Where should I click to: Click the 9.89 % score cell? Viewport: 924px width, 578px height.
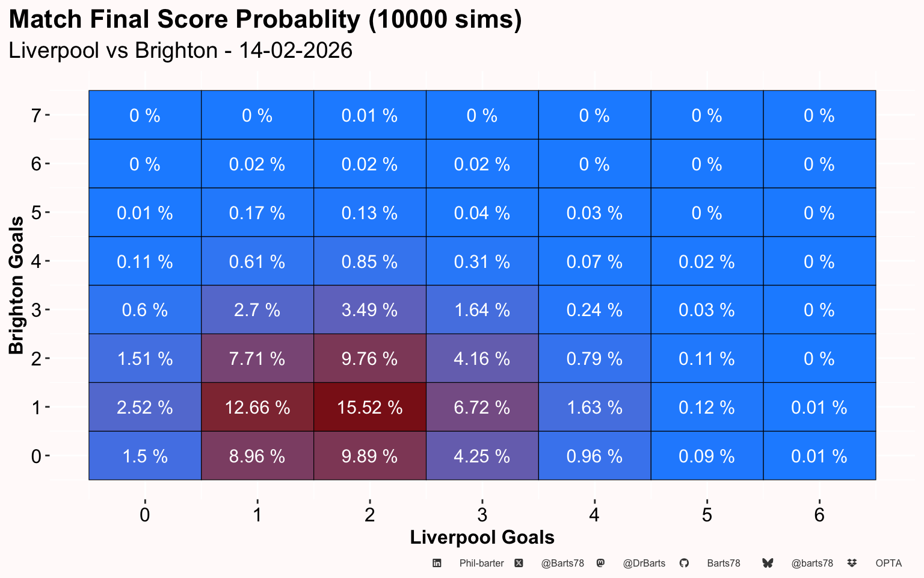(370, 456)
